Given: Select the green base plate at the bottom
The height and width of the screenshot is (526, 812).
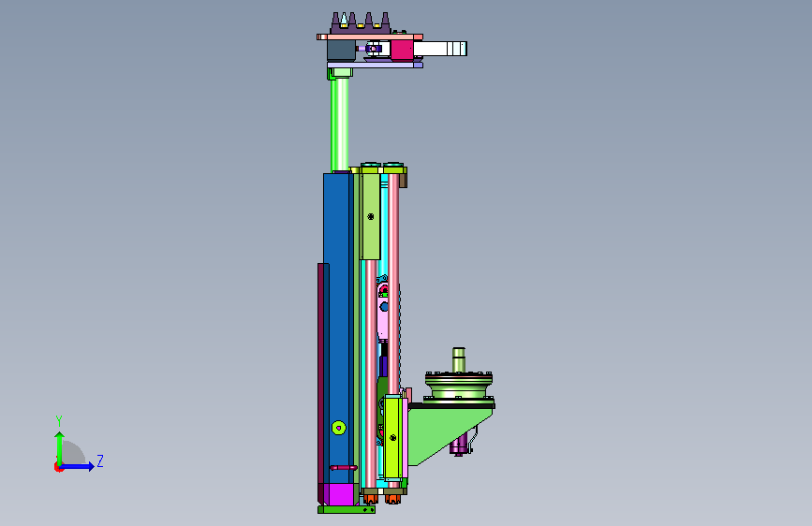Looking at the screenshot, I should [347, 510].
